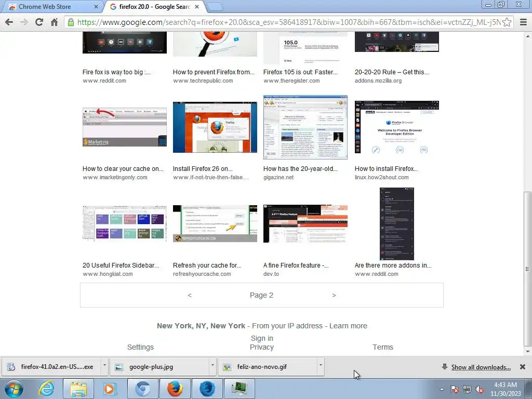Reload the page with the refresh icon
The height and width of the screenshot is (399, 532).
(x=39, y=22)
